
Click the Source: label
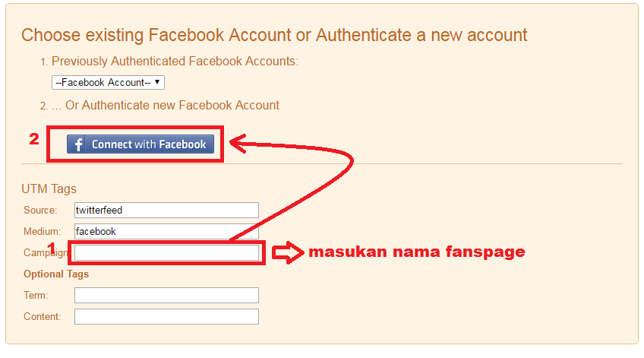tap(40, 210)
